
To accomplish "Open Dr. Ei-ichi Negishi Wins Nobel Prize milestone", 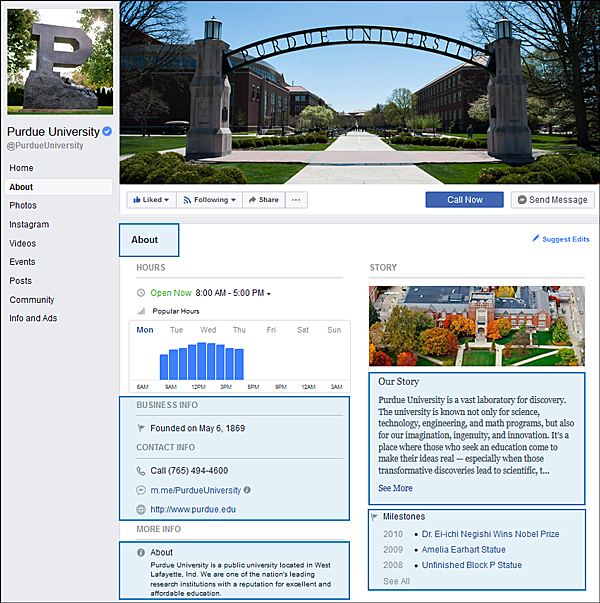I will [x=490, y=534].
